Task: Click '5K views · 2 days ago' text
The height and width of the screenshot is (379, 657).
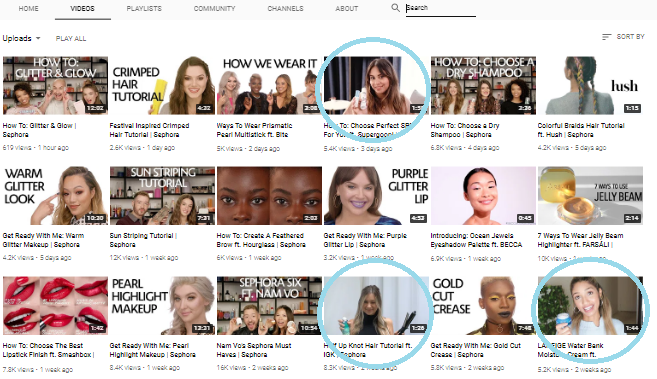Action: (x=248, y=148)
